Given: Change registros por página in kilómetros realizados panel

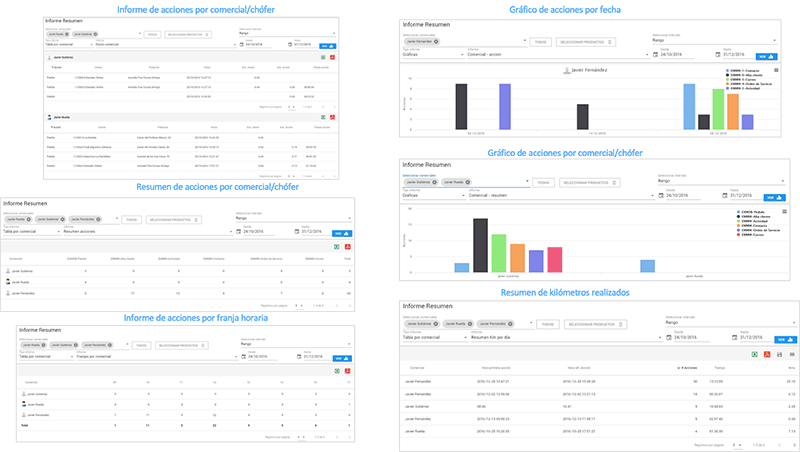Looking at the screenshot, I should pyautogui.click(x=737, y=445).
